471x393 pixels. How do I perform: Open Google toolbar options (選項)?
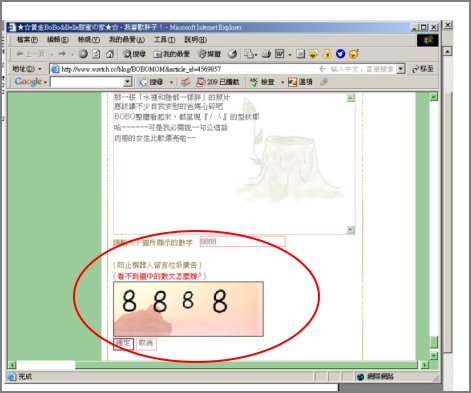pos(300,82)
